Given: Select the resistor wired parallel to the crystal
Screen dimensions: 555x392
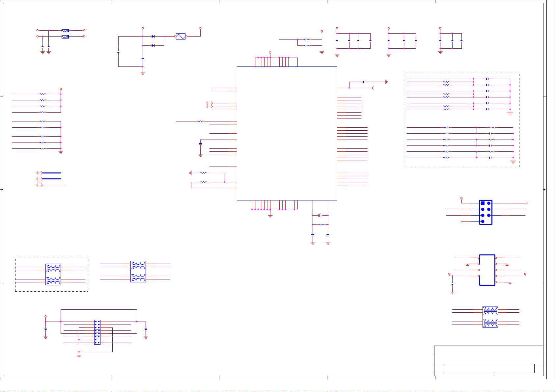Looking at the screenshot, I should pyautogui.click(x=322, y=224).
